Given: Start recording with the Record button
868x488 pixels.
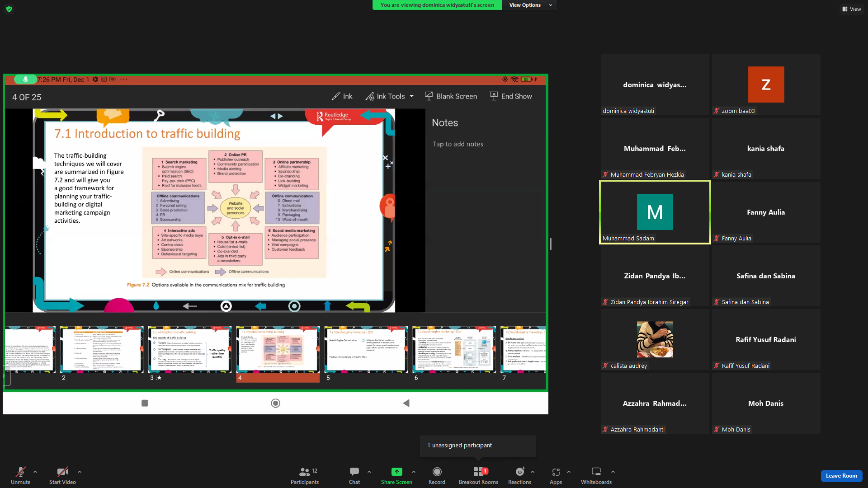Looking at the screenshot, I should tap(437, 475).
